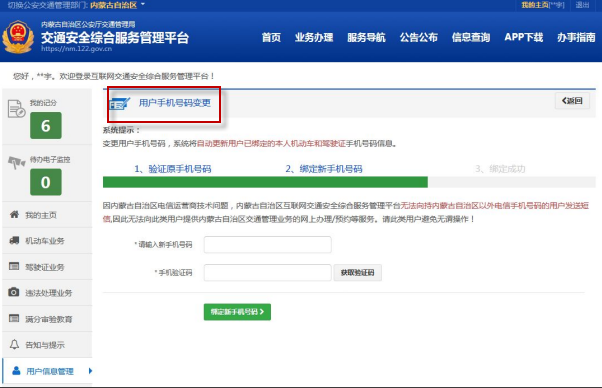Click the card icon beside 满分审验教育

click(14, 318)
